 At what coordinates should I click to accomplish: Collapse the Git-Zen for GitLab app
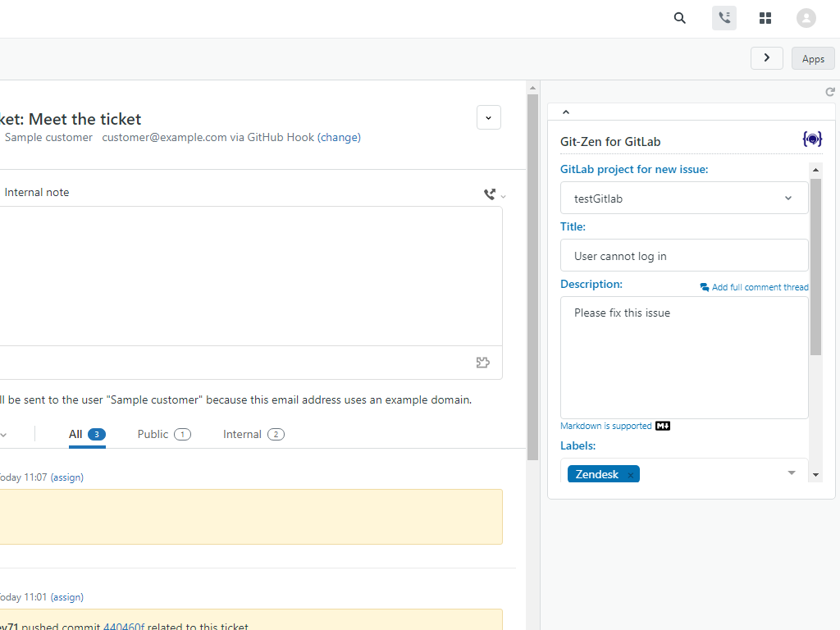(565, 112)
